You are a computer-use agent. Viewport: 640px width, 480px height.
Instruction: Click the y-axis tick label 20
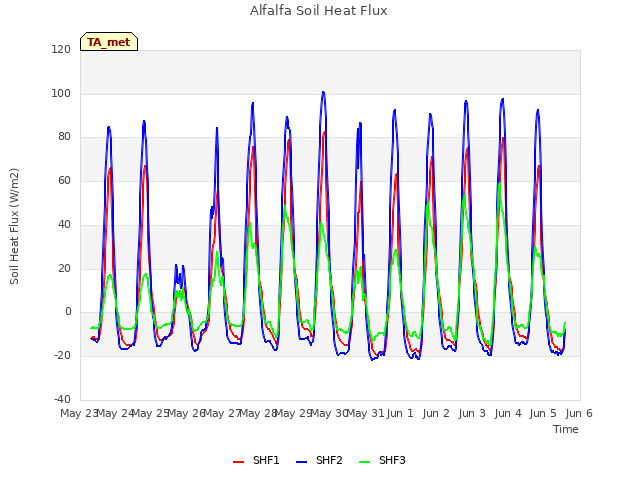coord(64,268)
